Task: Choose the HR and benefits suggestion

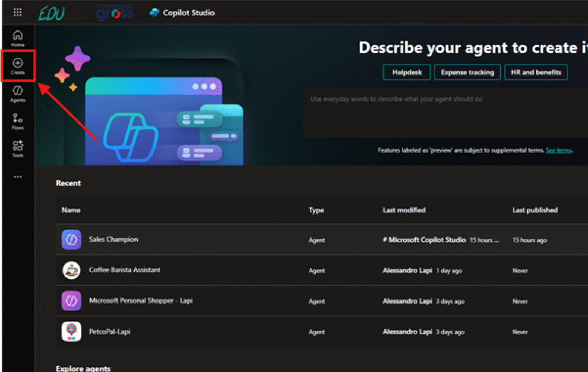Action: tap(536, 72)
